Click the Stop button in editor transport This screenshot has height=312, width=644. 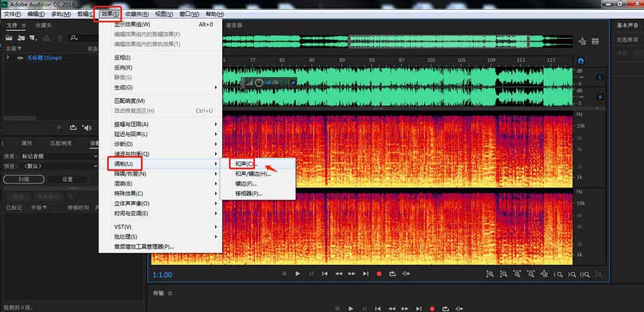283,274
